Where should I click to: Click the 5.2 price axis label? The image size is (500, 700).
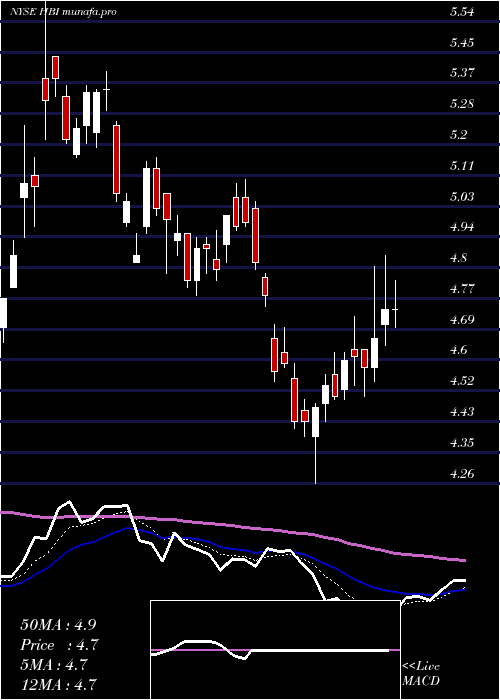[458, 135]
